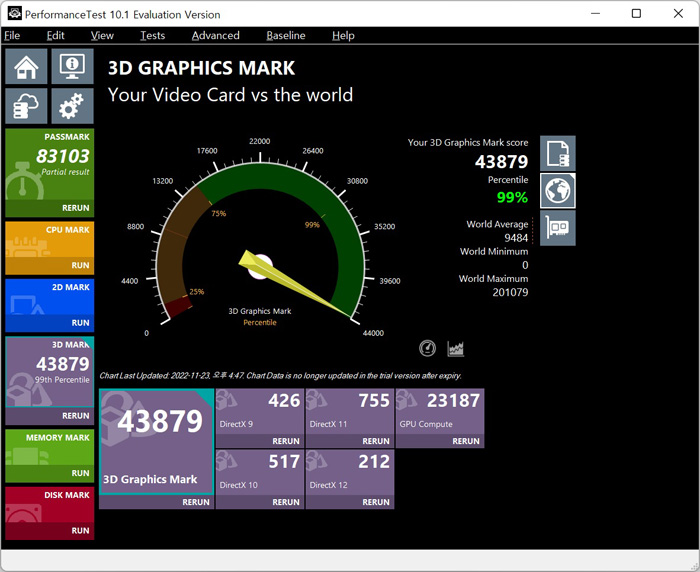Open the File menu
Screen dimensions: 700x572
click(12, 35)
